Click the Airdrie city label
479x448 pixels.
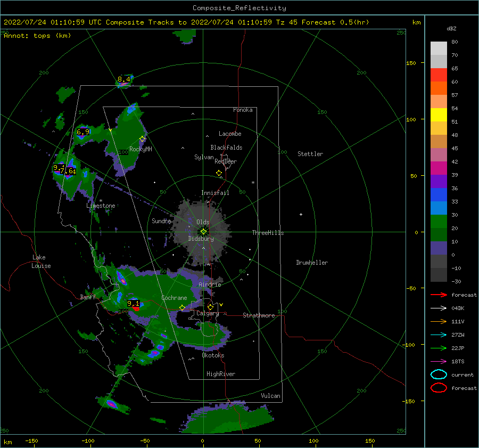pos(210,284)
